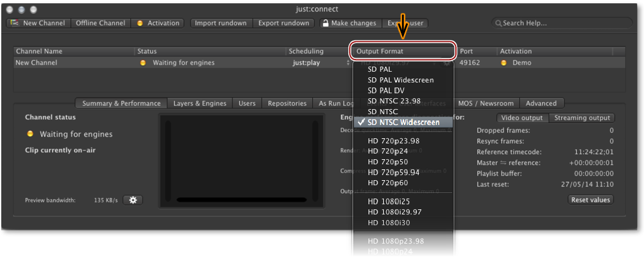Open preview bandwidth gear settings

pos(133,200)
